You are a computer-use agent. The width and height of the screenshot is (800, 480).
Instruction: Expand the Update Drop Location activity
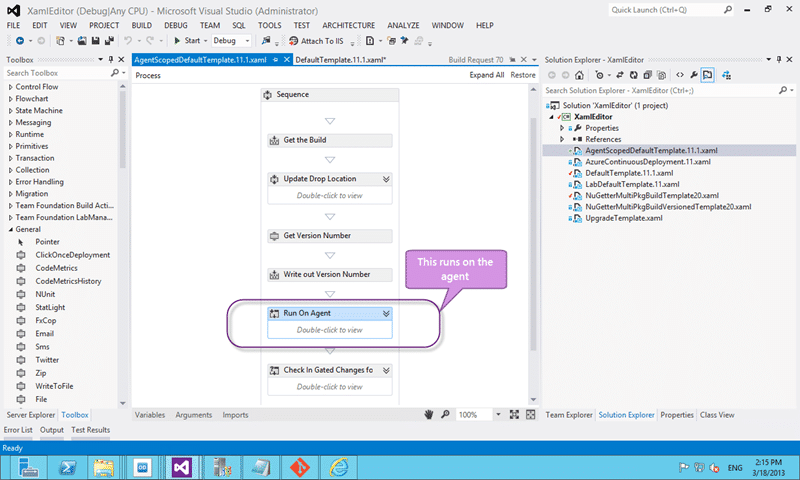click(386, 179)
